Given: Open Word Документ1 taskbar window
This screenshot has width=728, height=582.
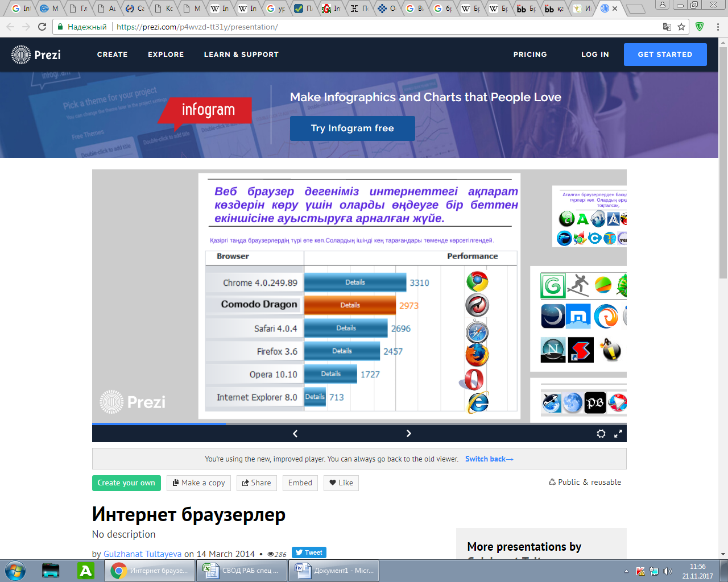Looking at the screenshot, I should [x=334, y=571].
